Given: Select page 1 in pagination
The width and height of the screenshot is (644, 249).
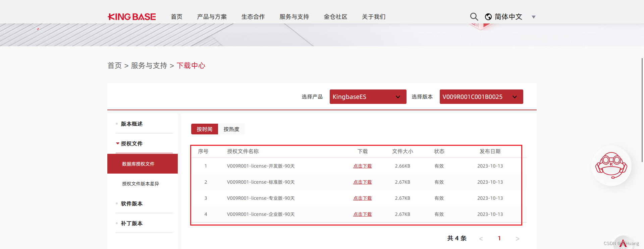Looking at the screenshot, I should (x=499, y=238).
